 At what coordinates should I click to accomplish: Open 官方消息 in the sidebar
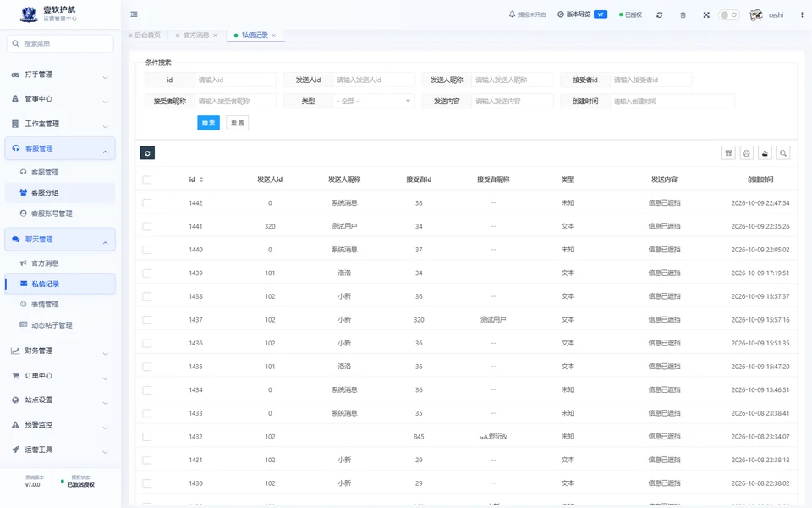pyautogui.click(x=60, y=263)
